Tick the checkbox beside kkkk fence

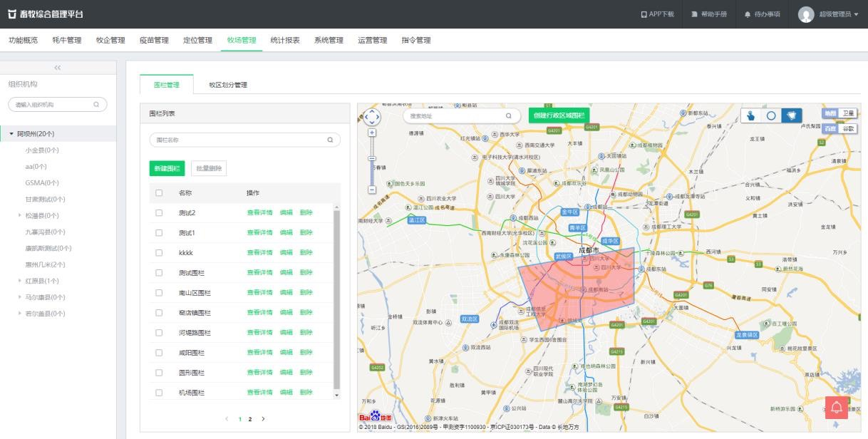coord(159,253)
